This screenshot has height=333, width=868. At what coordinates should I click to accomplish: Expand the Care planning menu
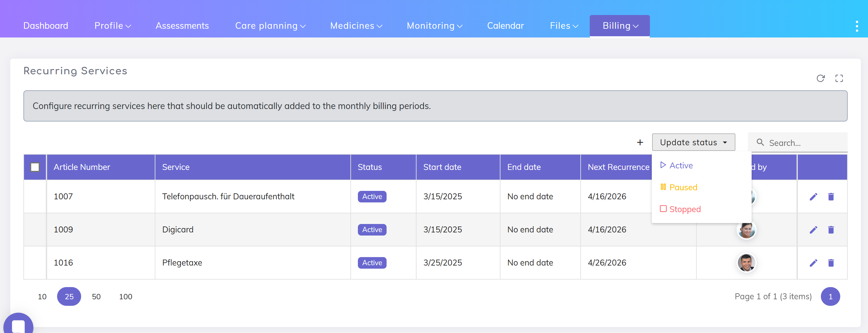point(270,26)
